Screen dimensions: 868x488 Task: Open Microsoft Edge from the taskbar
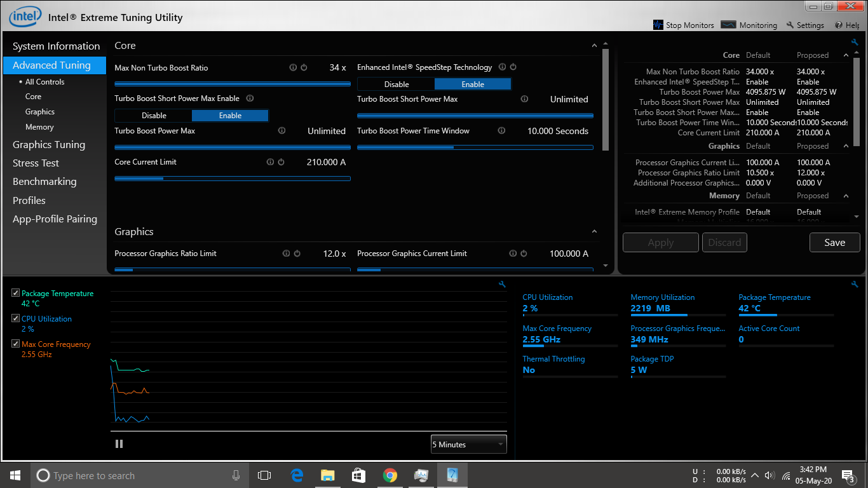[297, 475]
